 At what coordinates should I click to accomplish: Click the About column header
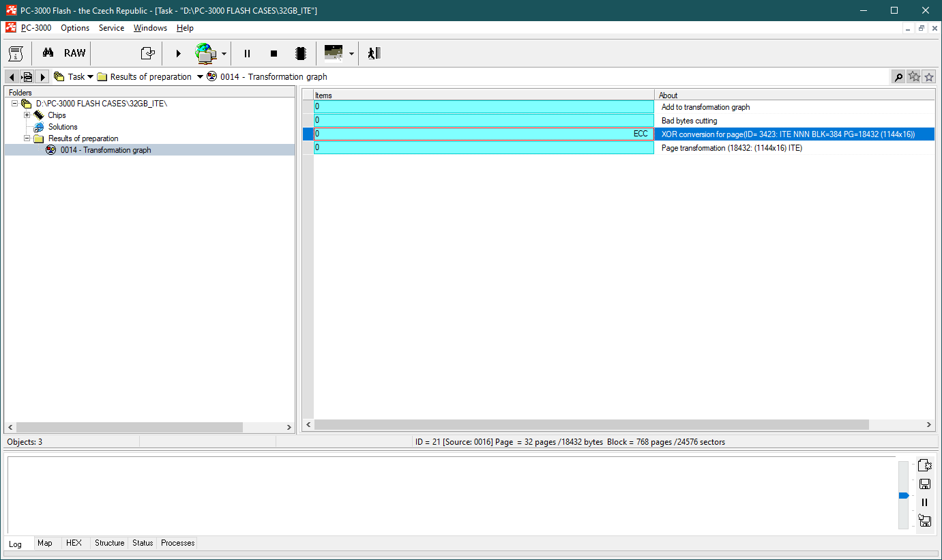pos(795,95)
